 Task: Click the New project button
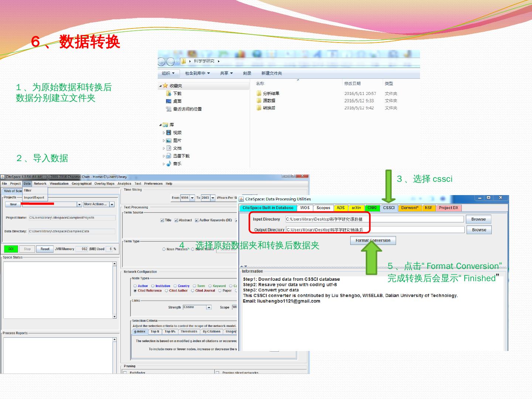pyautogui.click(x=13, y=204)
